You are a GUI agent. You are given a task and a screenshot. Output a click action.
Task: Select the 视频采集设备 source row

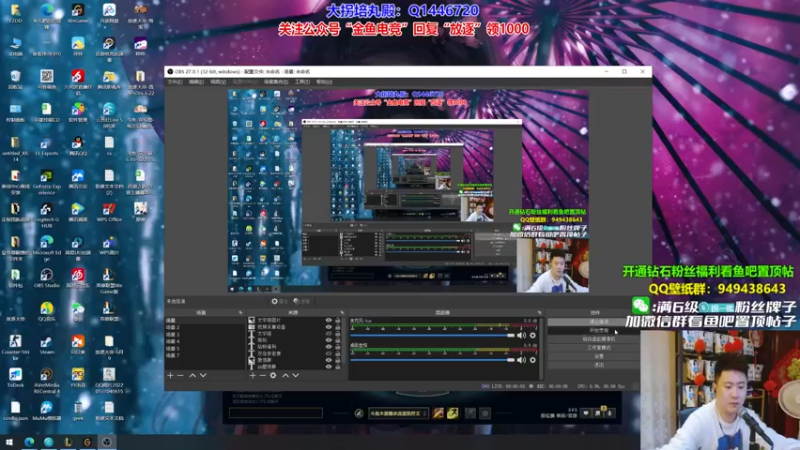coord(294,327)
